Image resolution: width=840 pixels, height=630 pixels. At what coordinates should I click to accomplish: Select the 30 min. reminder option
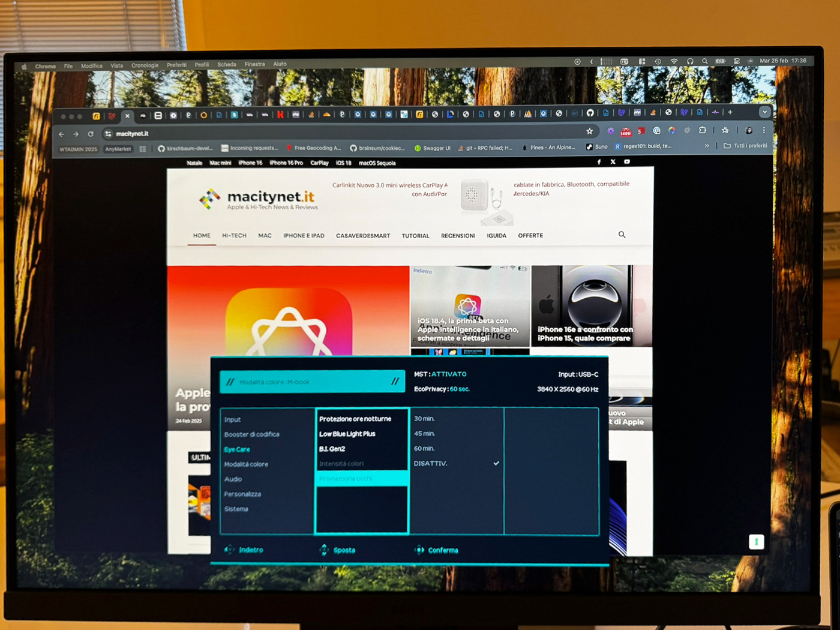pos(424,419)
